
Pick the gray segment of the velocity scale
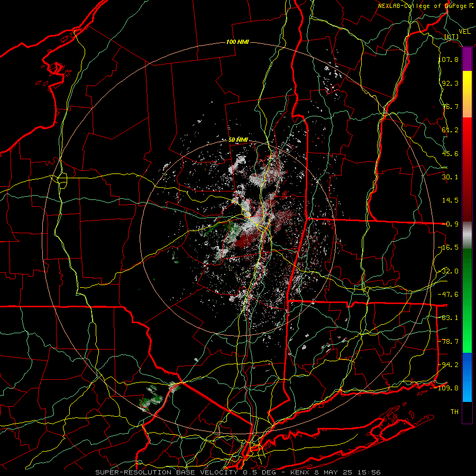tap(467, 235)
